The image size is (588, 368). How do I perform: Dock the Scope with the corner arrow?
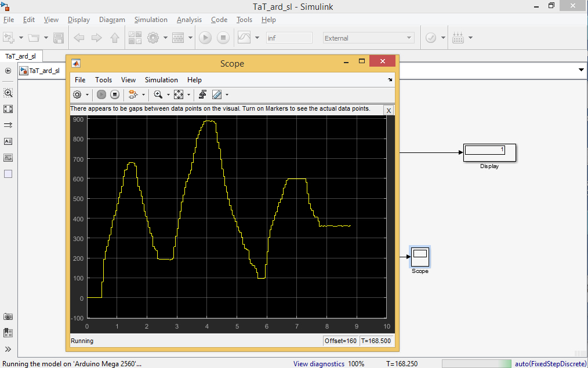click(390, 80)
